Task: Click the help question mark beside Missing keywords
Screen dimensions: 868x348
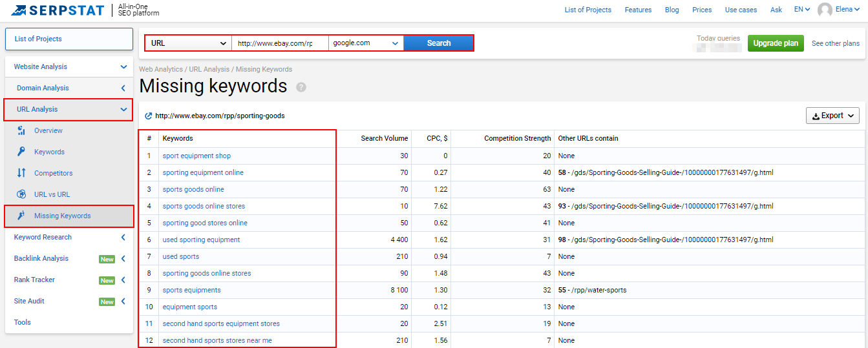Action: [301, 87]
